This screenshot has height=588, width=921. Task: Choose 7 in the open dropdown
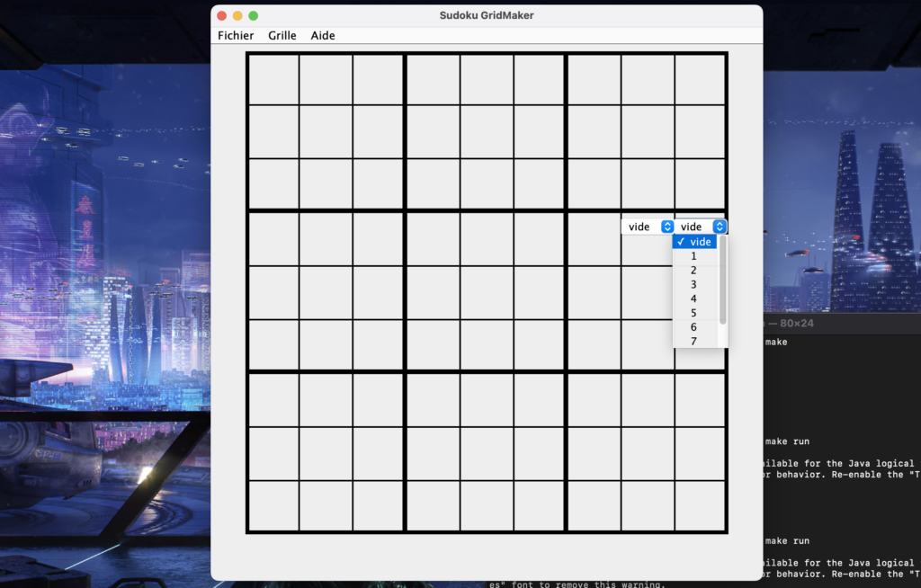click(694, 341)
